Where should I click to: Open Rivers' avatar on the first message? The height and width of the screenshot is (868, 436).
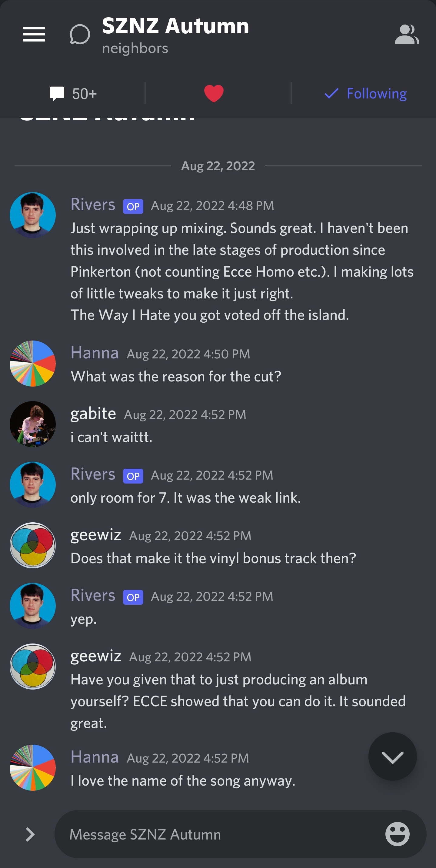pos(33,215)
